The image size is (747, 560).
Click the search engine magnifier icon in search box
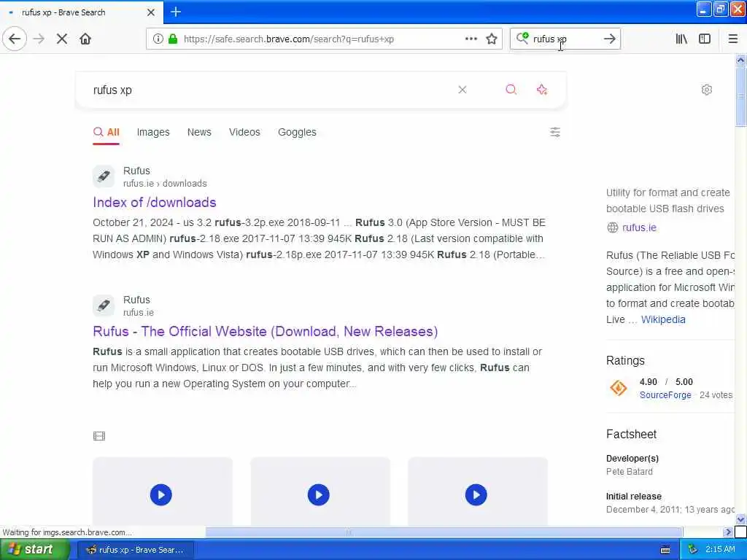522,38
